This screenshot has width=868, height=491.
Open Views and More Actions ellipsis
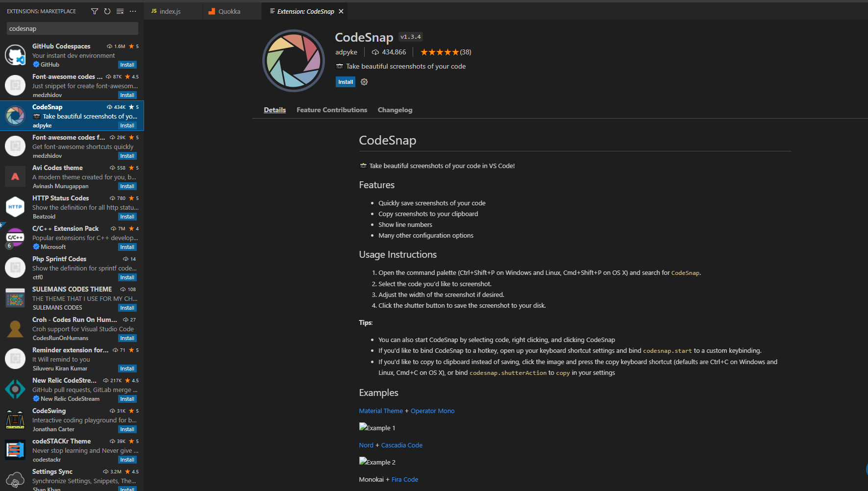coord(133,11)
